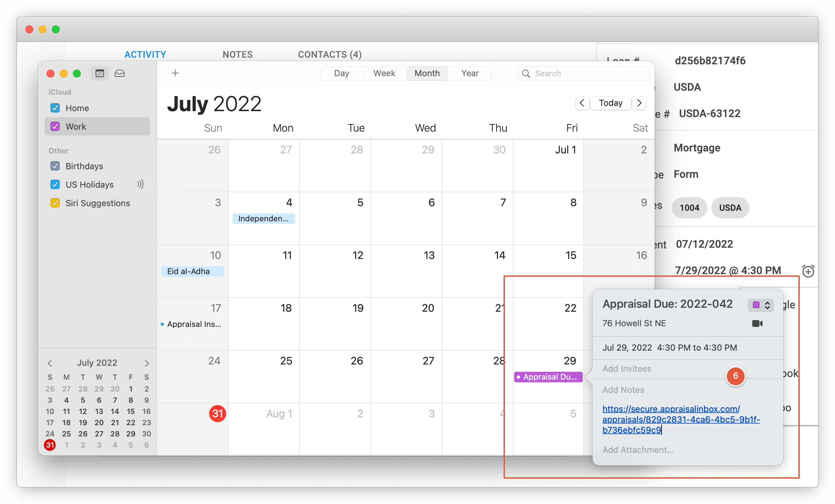The height and width of the screenshot is (504, 835).
Task: Click the Today button
Action: coord(611,103)
